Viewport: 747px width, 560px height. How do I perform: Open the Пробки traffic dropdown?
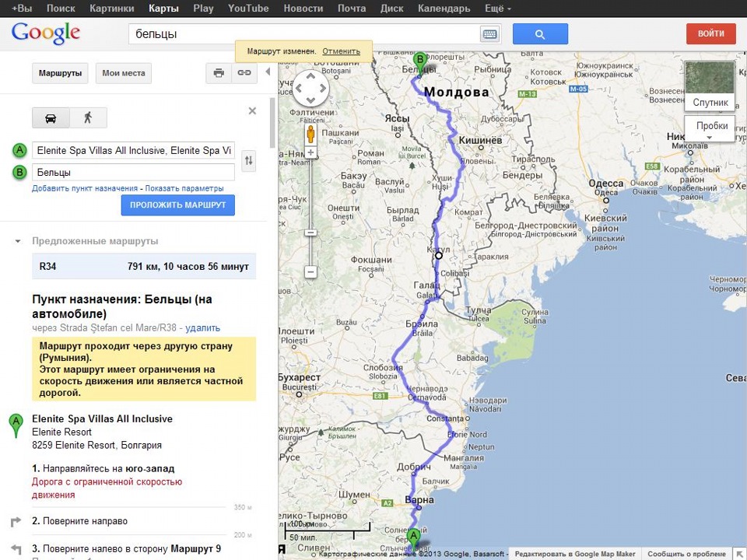tap(710, 128)
